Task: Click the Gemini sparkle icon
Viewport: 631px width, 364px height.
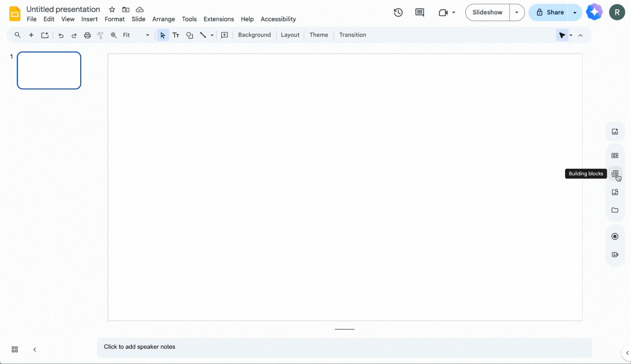Action: (595, 12)
